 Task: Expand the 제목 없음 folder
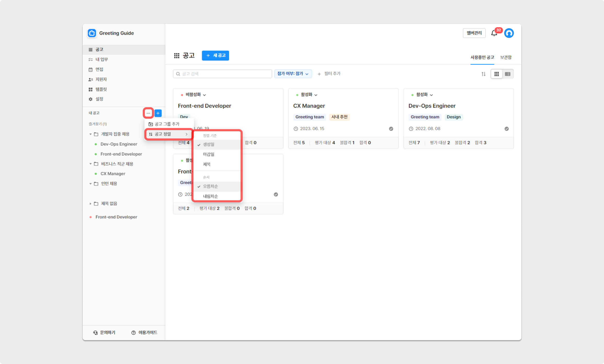point(90,204)
